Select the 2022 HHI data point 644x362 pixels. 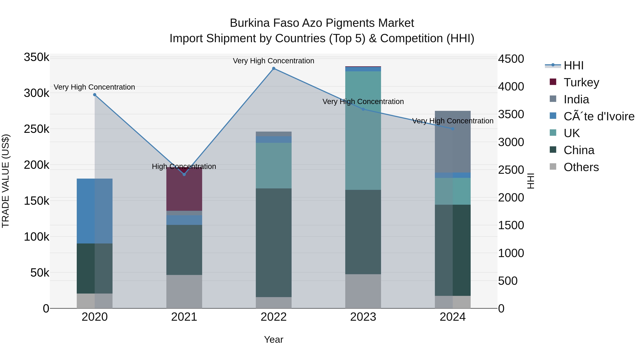(x=274, y=68)
